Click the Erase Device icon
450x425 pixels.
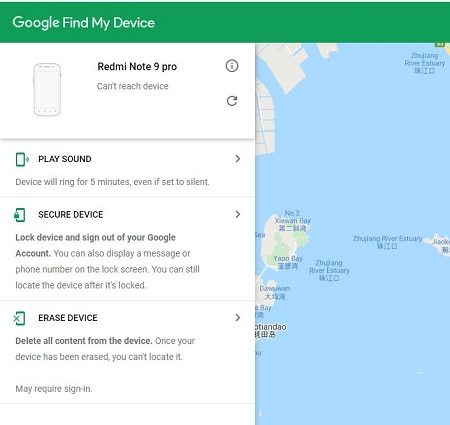[20, 318]
